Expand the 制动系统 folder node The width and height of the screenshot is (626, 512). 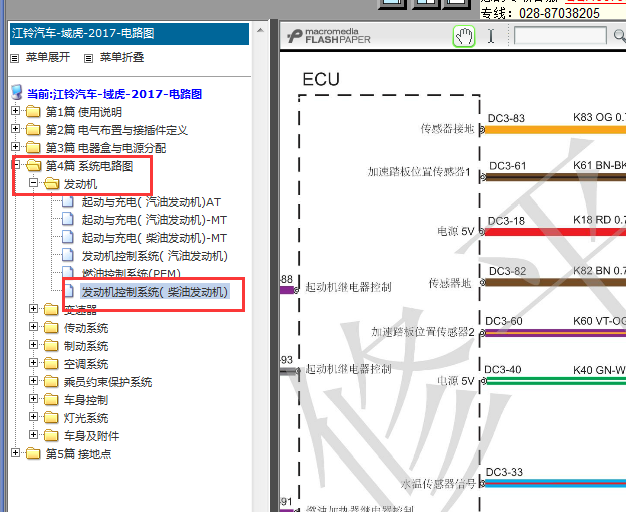click(x=34, y=344)
